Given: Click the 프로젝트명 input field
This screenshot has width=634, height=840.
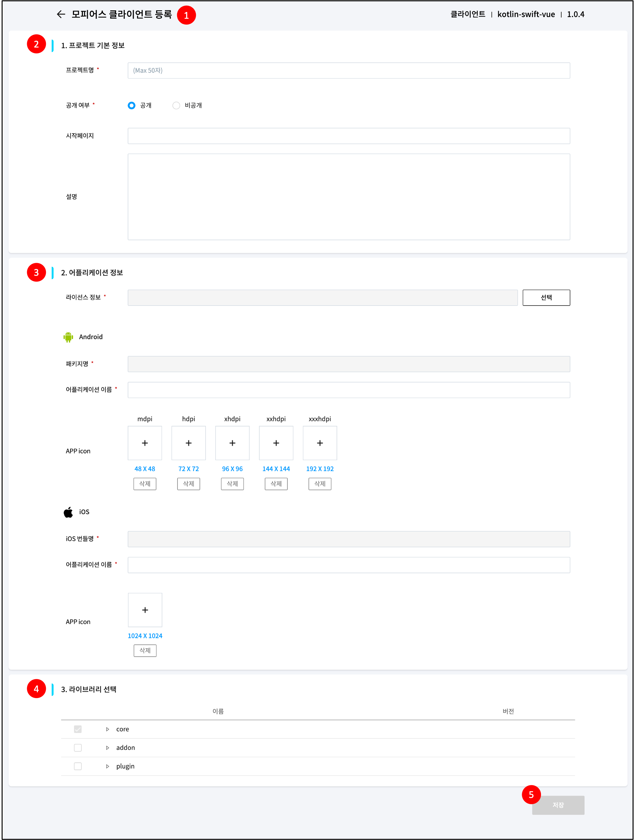Looking at the screenshot, I should pyautogui.click(x=349, y=70).
